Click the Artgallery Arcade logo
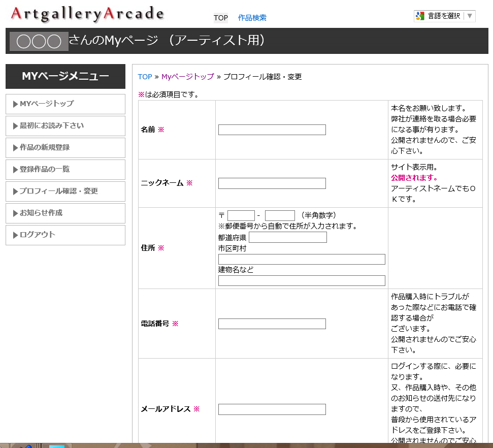493x448 pixels. (x=87, y=14)
